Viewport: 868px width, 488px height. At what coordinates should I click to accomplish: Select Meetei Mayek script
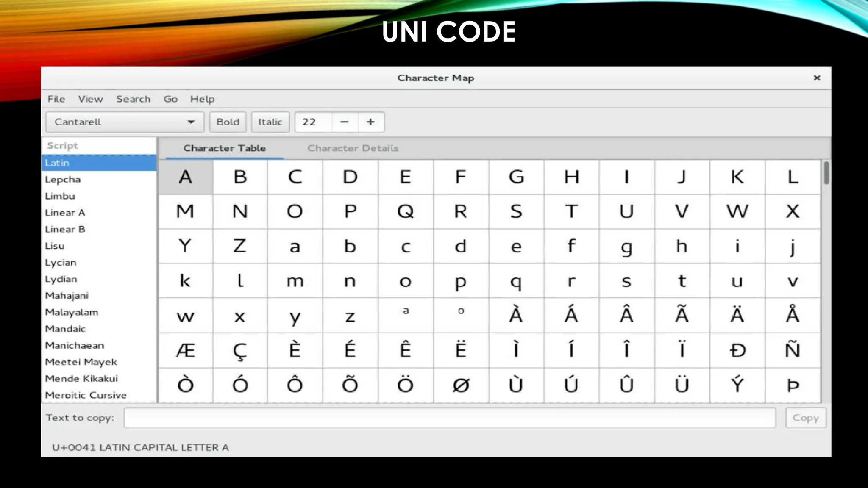(x=99, y=362)
